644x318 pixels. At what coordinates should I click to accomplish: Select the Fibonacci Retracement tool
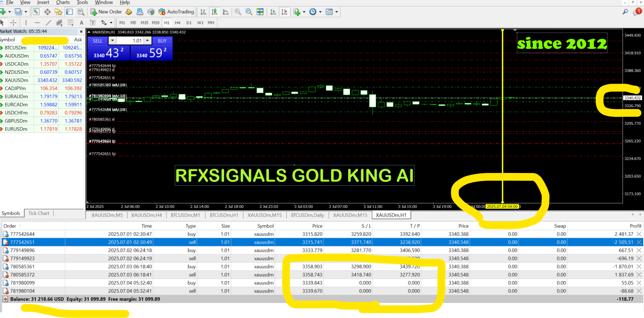70,23
